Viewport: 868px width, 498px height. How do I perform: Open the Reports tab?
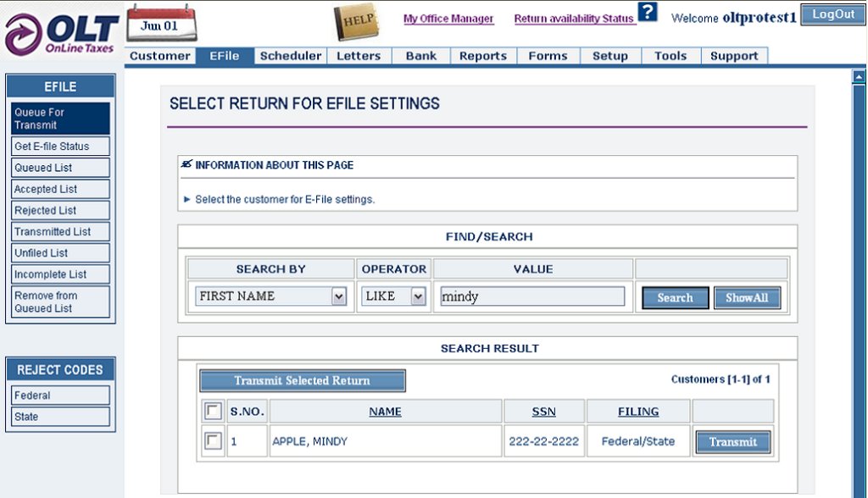pos(482,56)
